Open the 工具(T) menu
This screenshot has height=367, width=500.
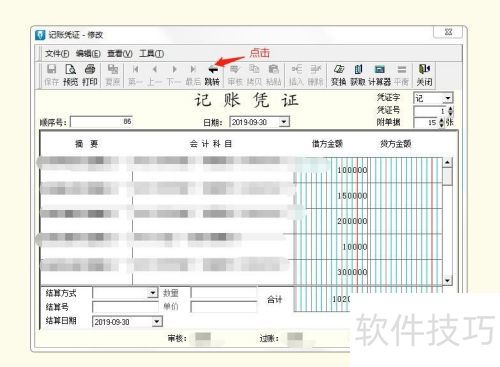151,53
